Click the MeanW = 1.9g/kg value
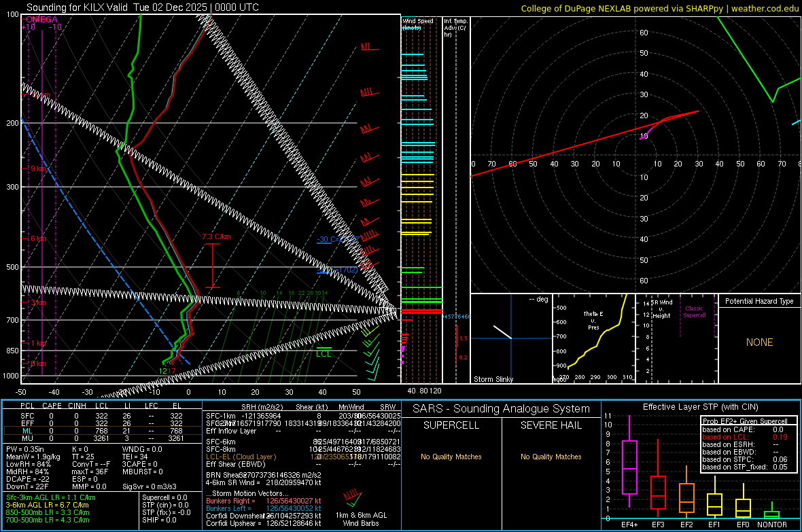 click(33, 457)
